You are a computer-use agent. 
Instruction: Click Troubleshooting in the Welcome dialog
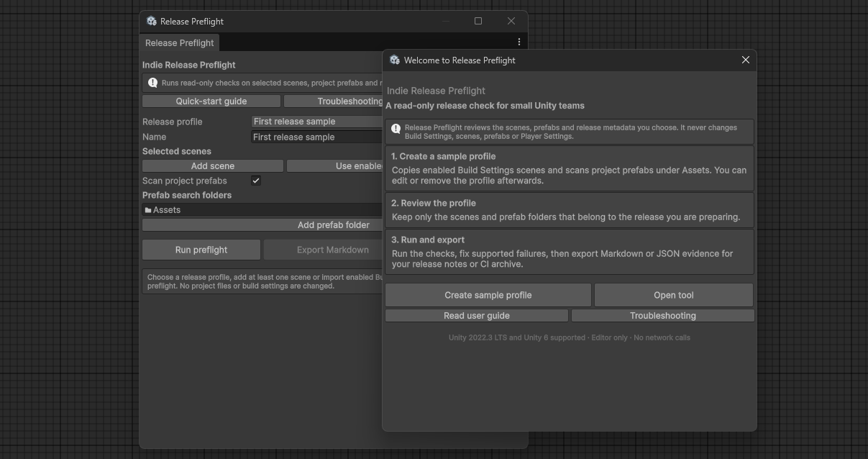(x=663, y=316)
